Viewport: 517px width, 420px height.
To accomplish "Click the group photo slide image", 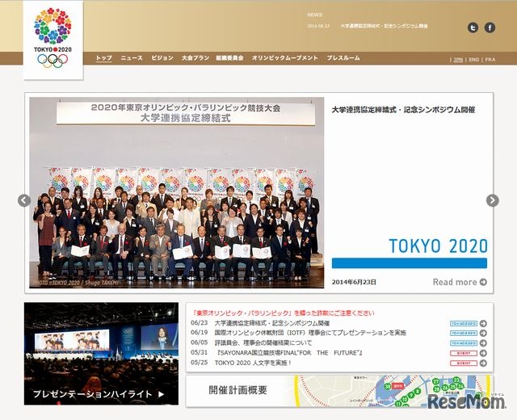I will [x=177, y=192].
